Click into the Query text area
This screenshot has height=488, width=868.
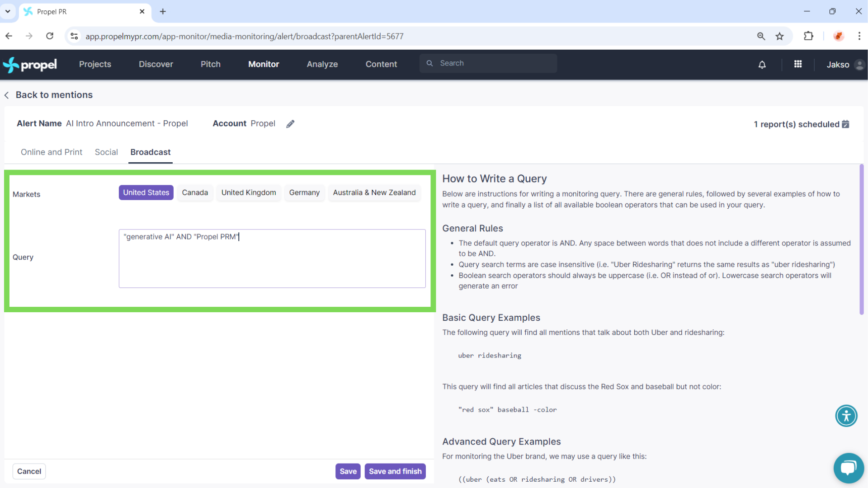coord(272,258)
